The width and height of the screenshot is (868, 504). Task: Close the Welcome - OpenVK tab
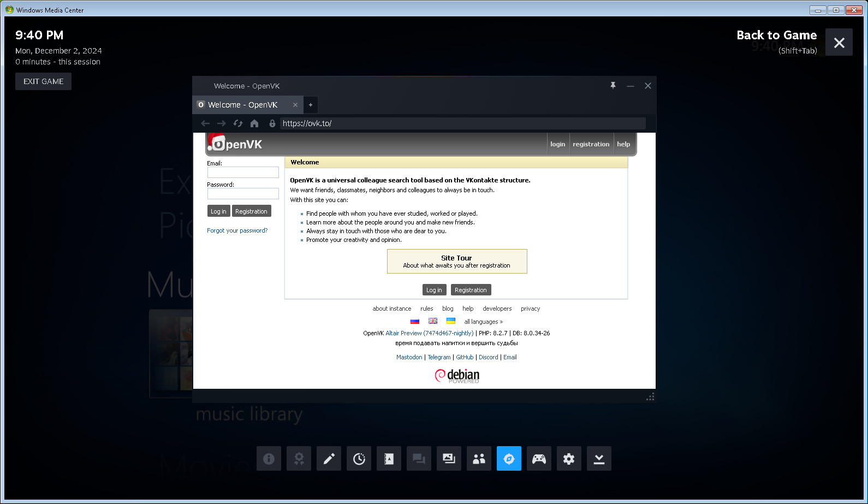pos(295,105)
